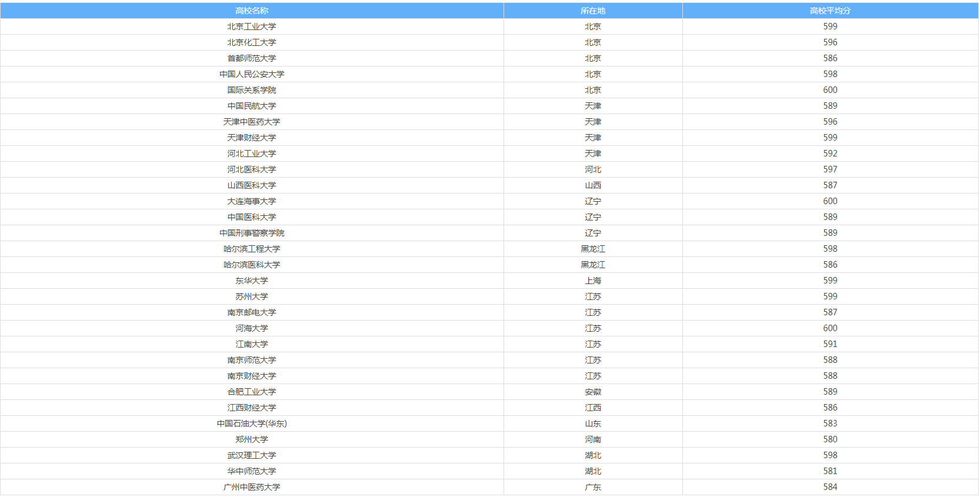
Task: Pick 河北医科大学 in the name column
Action: [x=252, y=169]
